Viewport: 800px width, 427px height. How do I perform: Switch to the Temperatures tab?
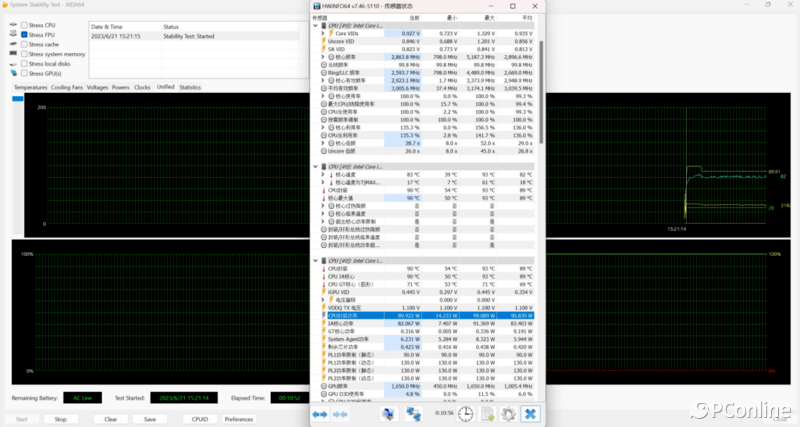pyautogui.click(x=31, y=87)
